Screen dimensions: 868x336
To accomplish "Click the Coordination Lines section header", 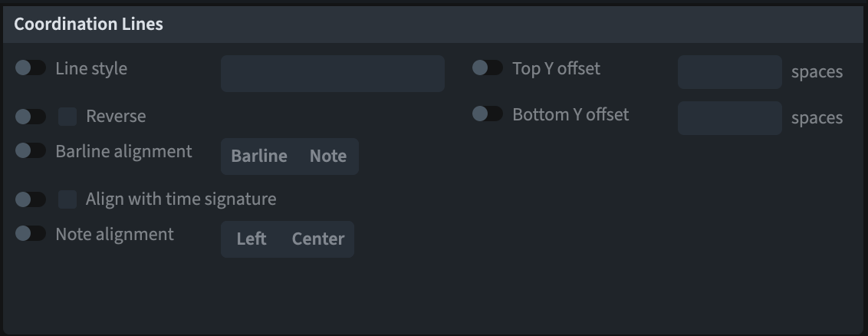I will click(89, 25).
